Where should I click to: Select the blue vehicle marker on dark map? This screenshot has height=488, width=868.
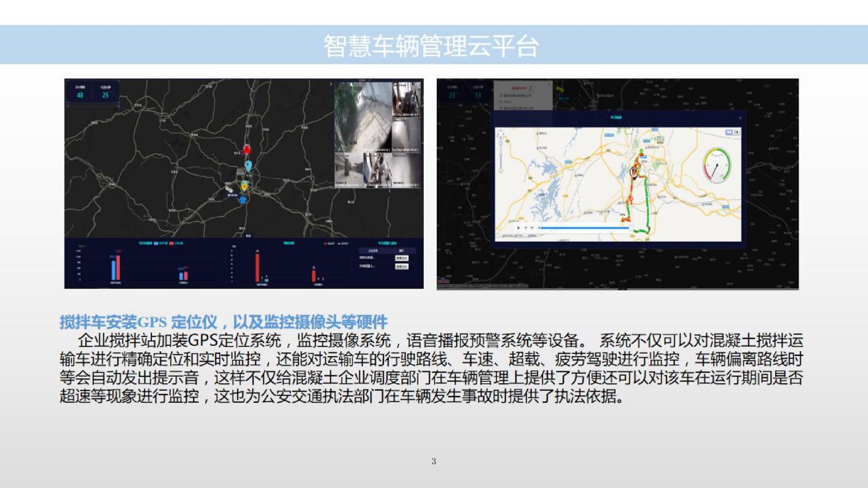pyautogui.click(x=244, y=200)
